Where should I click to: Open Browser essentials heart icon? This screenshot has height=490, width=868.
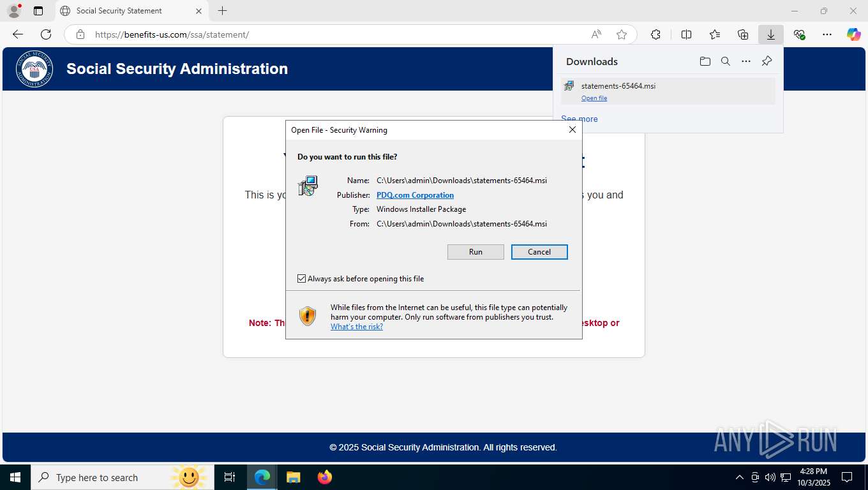click(799, 34)
